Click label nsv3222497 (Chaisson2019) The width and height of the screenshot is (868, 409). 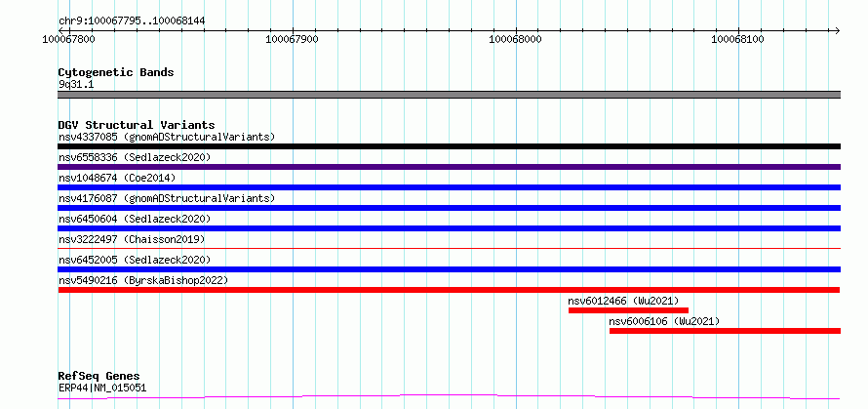tap(132, 239)
